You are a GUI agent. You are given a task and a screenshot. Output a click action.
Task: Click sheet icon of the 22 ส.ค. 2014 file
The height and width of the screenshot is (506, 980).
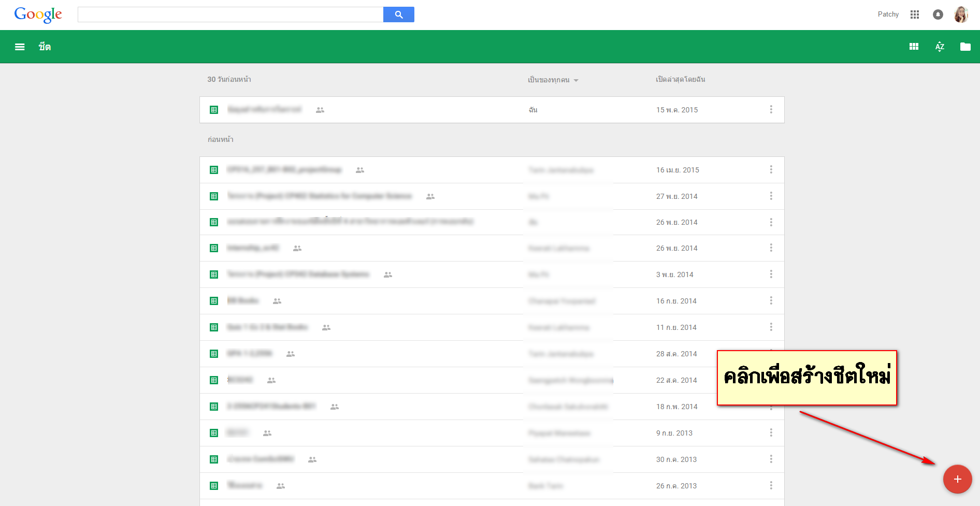(x=214, y=380)
